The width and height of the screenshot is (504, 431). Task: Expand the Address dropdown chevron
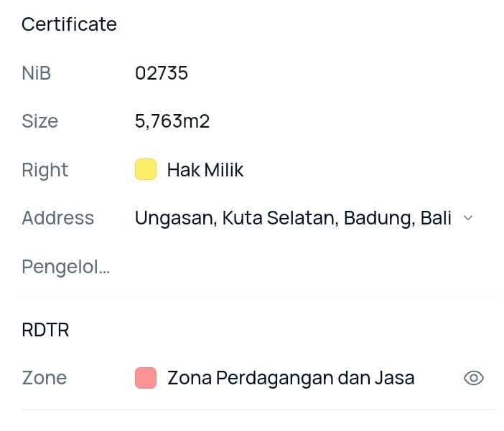click(x=468, y=218)
